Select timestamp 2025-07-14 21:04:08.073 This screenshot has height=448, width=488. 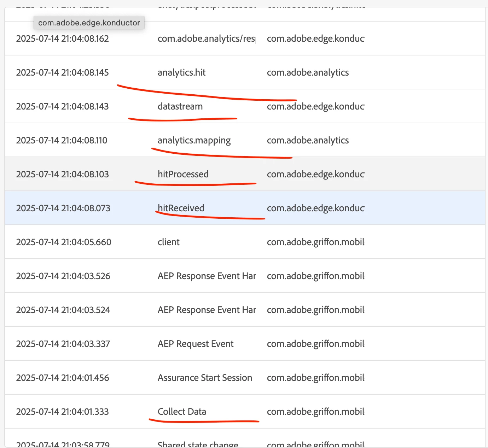[x=63, y=208]
